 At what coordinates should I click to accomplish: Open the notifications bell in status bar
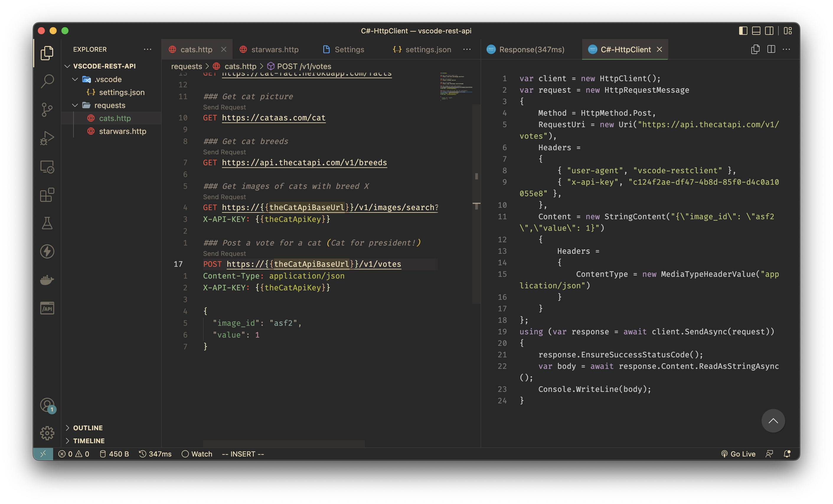[787, 454]
